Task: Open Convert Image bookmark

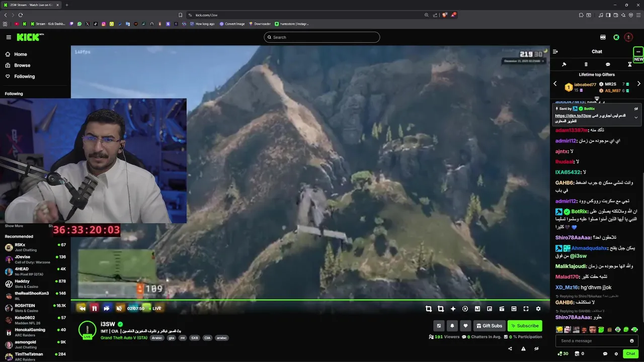Action: [232, 24]
